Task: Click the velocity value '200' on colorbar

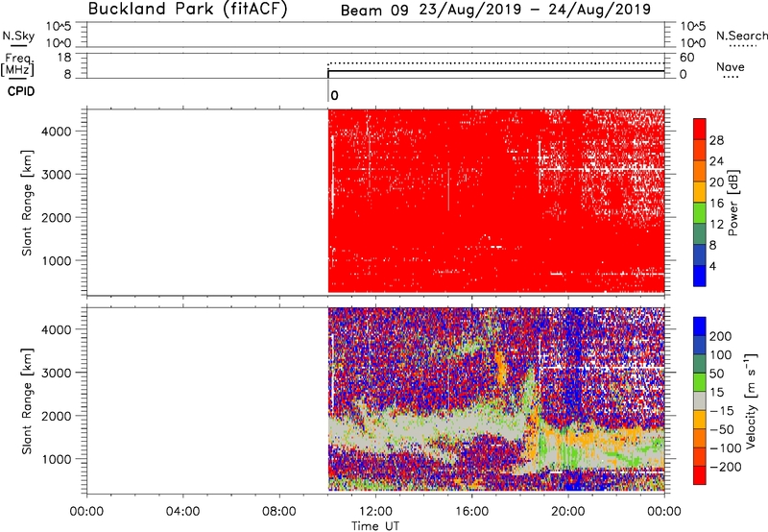Action: [721, 336]
